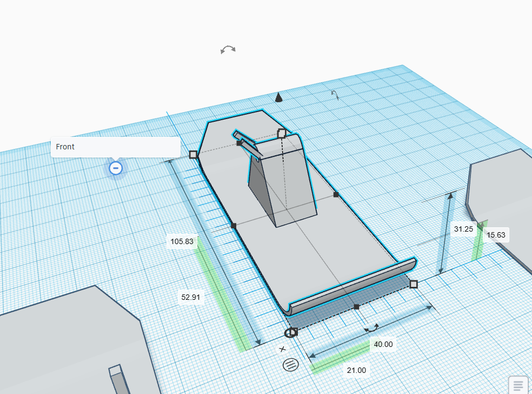
Task: Click the black cone lift handle
Action: point(278,97)
